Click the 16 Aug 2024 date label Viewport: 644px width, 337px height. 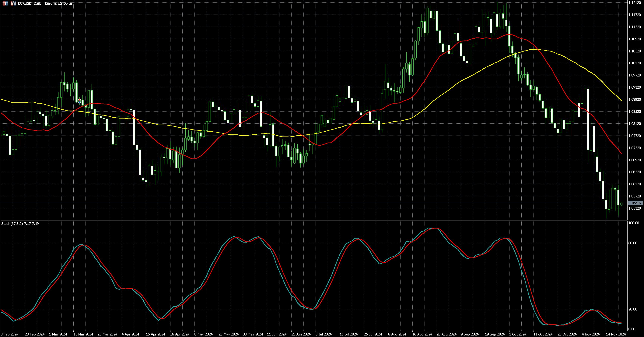422,334
